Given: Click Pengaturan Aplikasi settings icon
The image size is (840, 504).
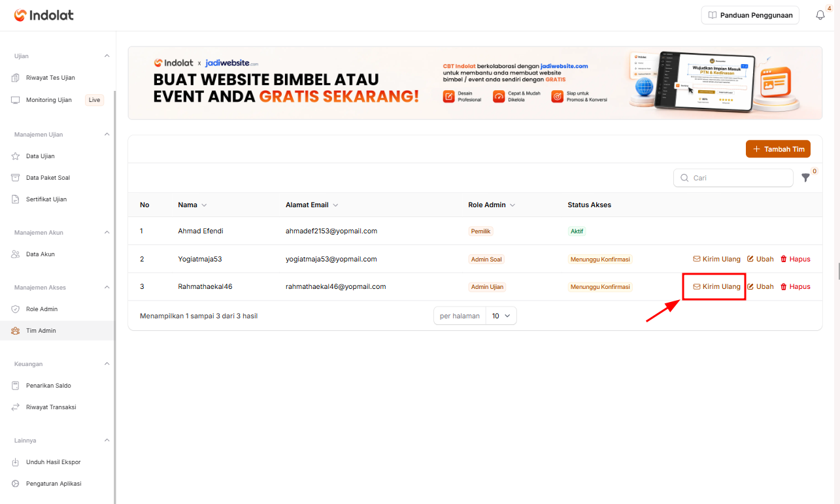Looking at the screenshot, I should pyautogui.click(x=16, y=484).
